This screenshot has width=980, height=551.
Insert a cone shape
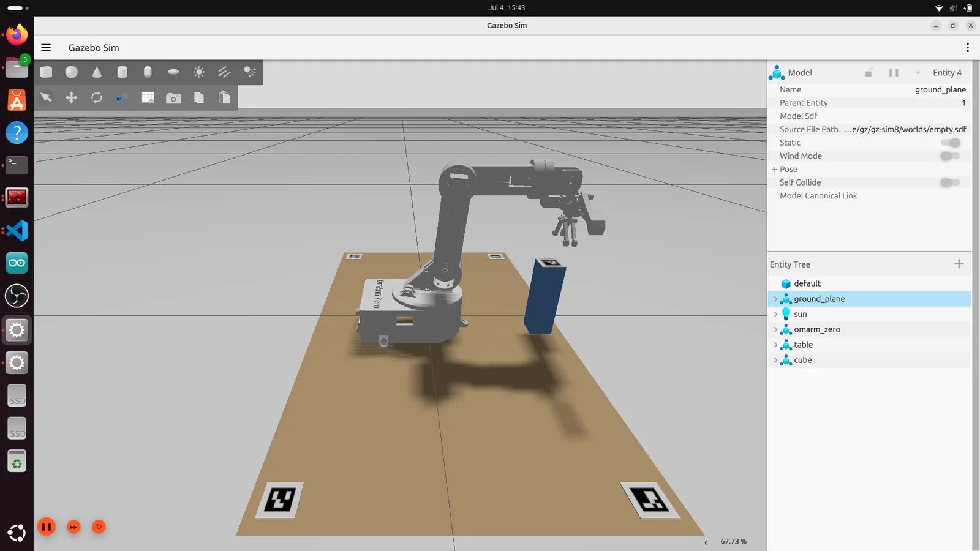click(x=97, y=72)
